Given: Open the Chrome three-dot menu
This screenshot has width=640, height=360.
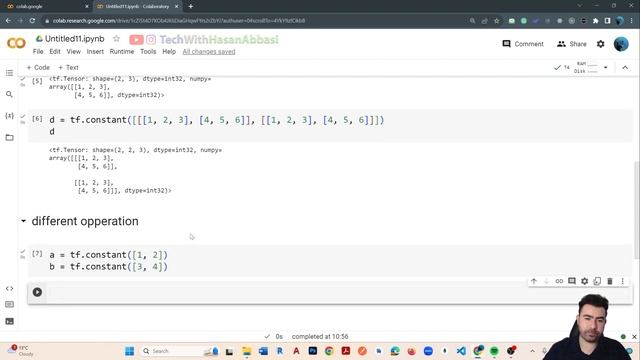Looking at the screenshot, I should pos(632,20).
